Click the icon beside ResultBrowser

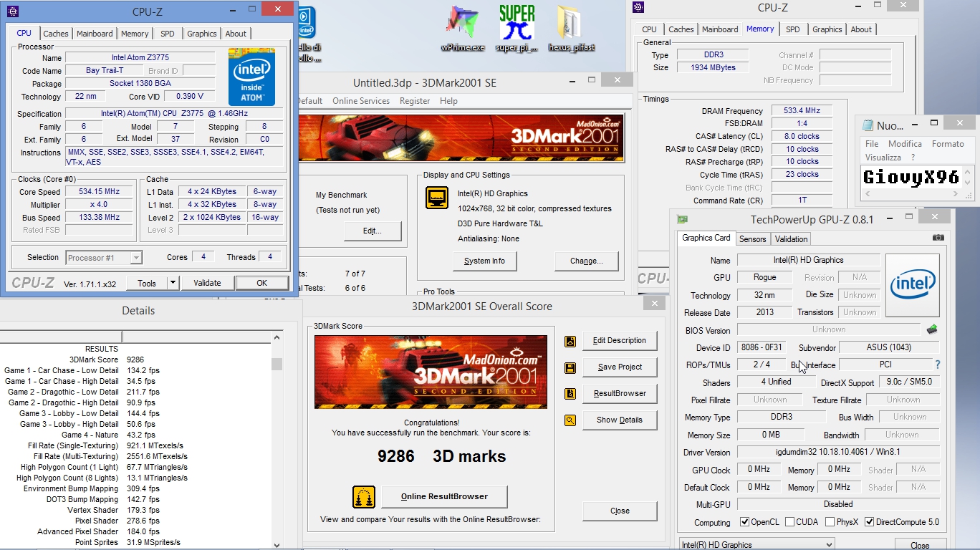click(570, 394)
